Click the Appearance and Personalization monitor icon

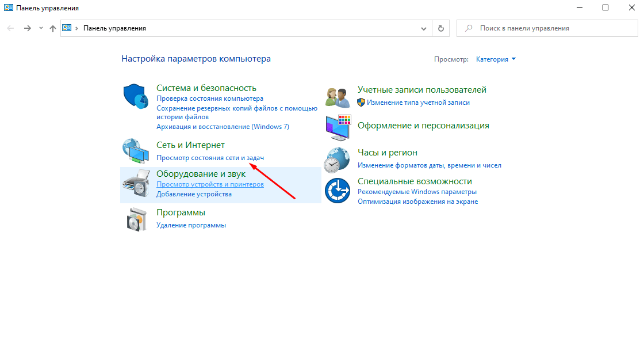pyautogui.click(x=338, y=127)
